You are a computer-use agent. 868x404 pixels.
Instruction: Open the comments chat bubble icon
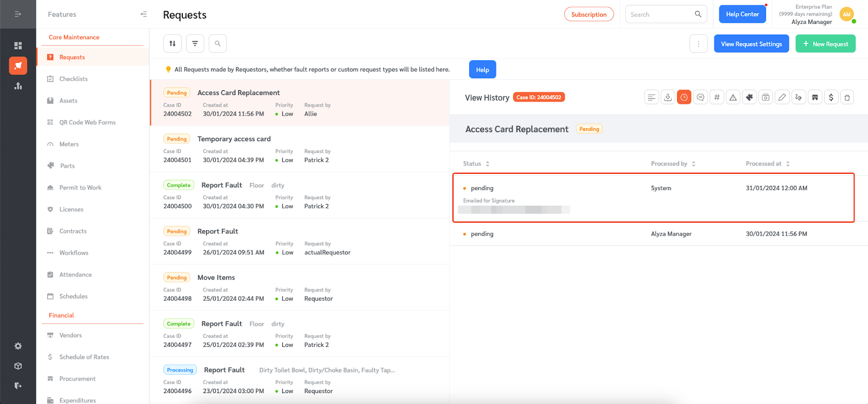coord(700,98)
